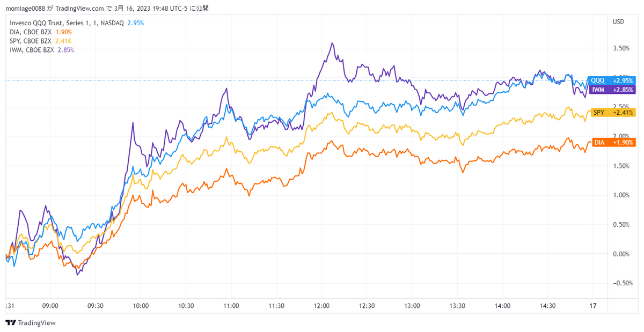
Task: Click the 12:30 time axis label
Action: 367,306
